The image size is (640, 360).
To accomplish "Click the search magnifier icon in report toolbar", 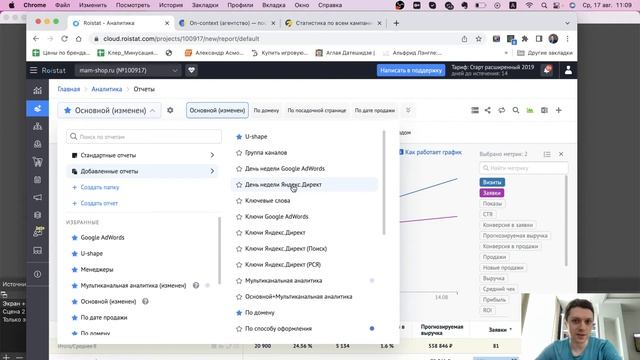I will (x=516, y=110).
